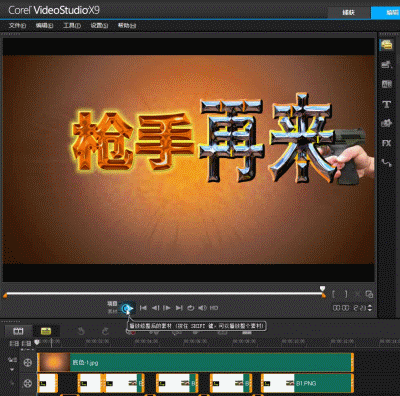Viewport: 400px width, 396px height.
Task: Expand ripple editing options arrow
Action: (12, 369)
